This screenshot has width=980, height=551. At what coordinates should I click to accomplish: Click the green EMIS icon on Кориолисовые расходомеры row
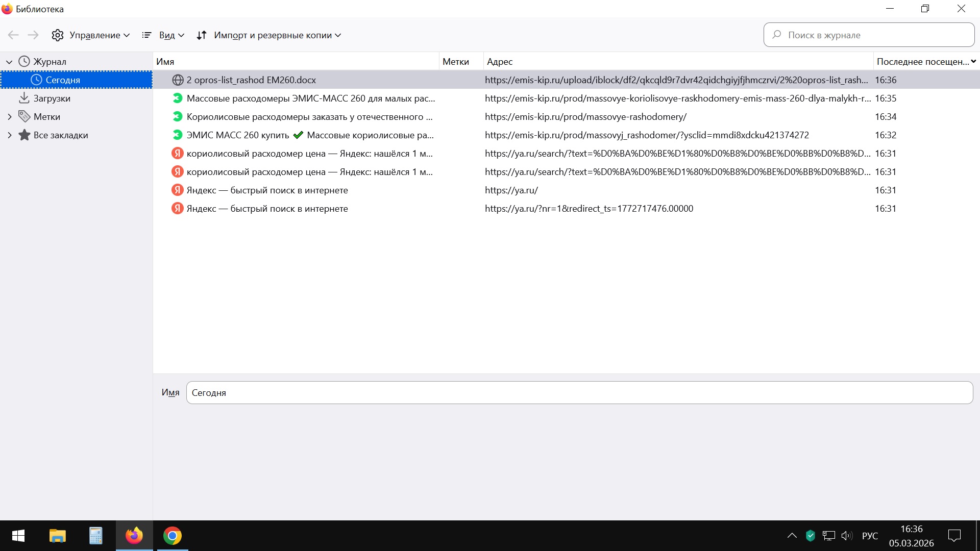[x=177, y=117]
